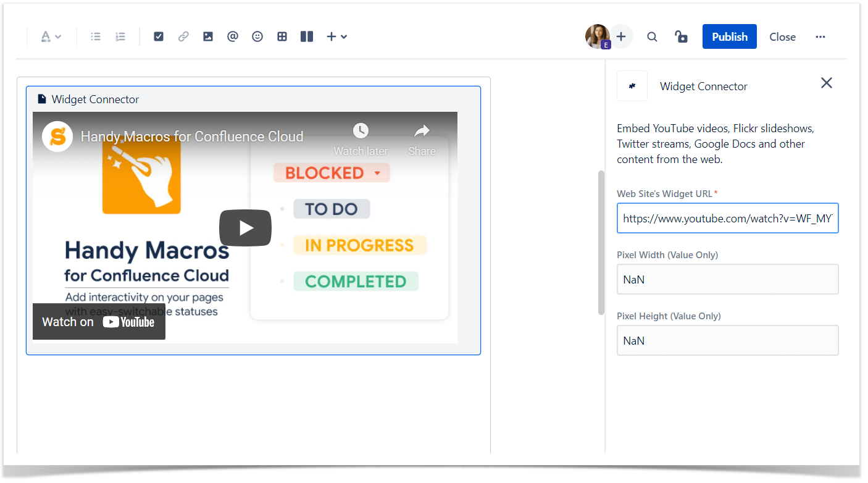Play the Handy Macros video
Image resolution: width=868 pixels, height=483 pixels.
[245, 227]
